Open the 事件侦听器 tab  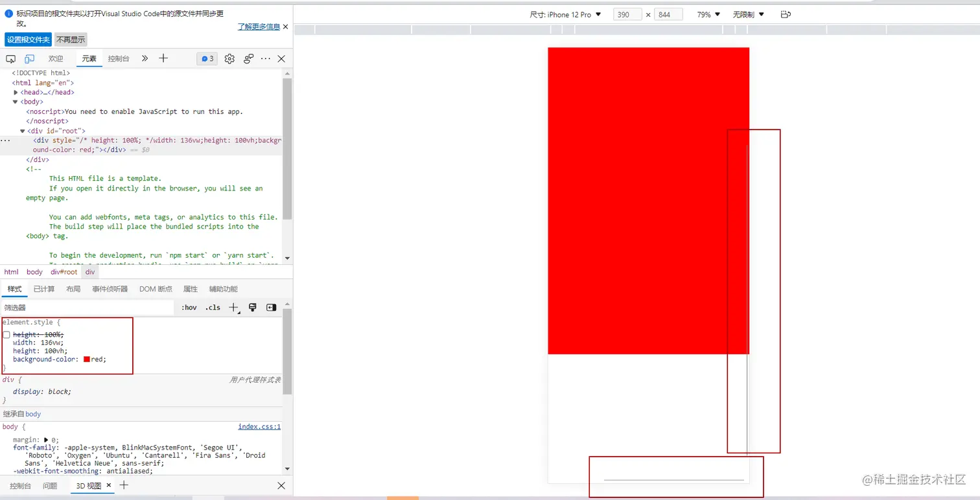(110, 289)
